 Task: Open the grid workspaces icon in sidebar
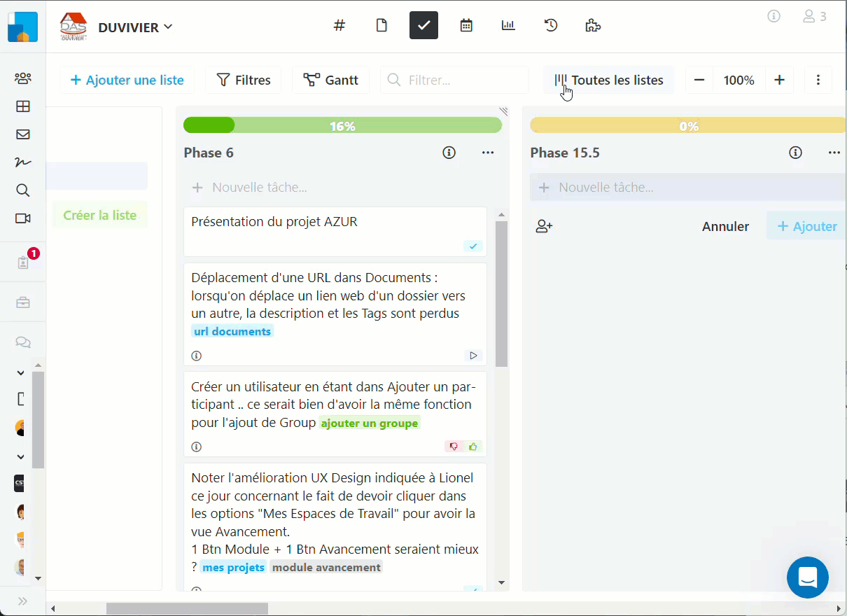tap(22, 106)
